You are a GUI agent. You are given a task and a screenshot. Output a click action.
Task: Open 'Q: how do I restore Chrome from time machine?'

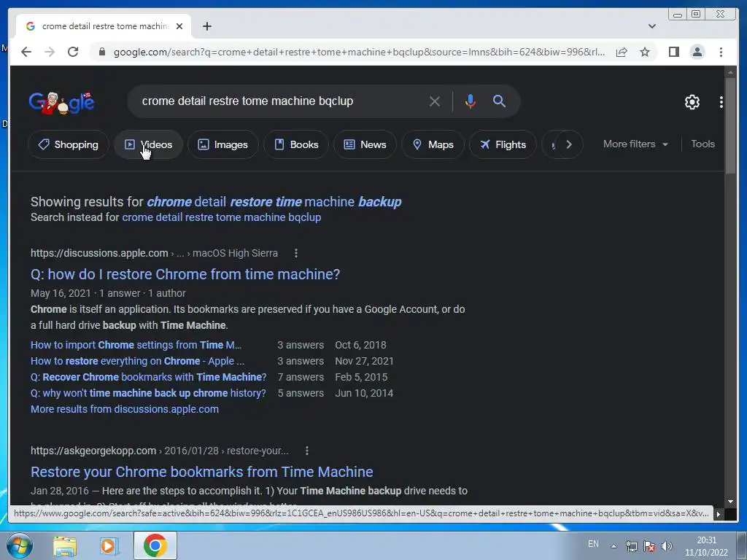(185, 274)
